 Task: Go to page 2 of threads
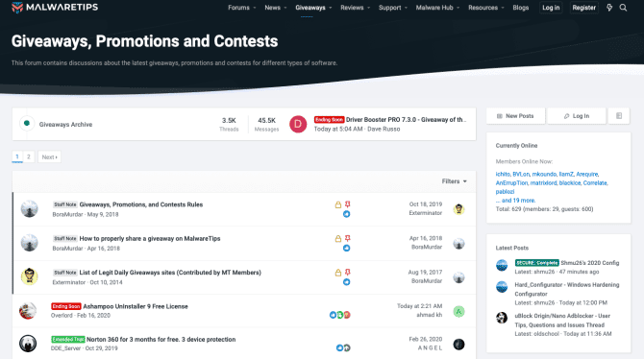pyautogui.click(x=28, y=156)
